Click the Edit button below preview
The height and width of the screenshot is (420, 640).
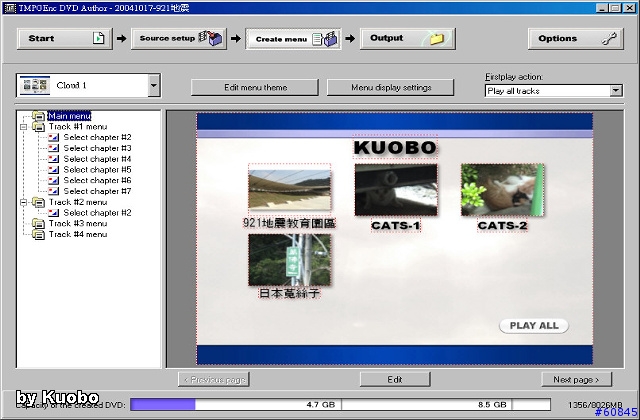[x=395, y=380]
